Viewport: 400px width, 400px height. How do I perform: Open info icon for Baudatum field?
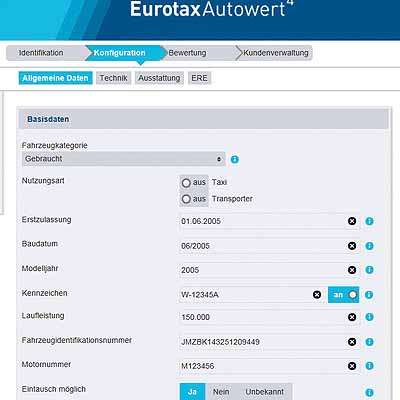pyautogui.click(x=369, y=246)
